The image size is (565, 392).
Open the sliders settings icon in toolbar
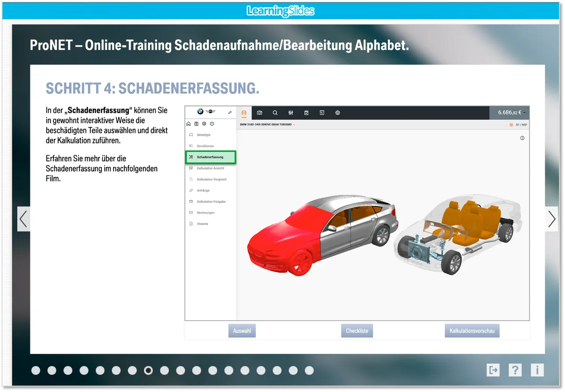(x=291, y=113)
